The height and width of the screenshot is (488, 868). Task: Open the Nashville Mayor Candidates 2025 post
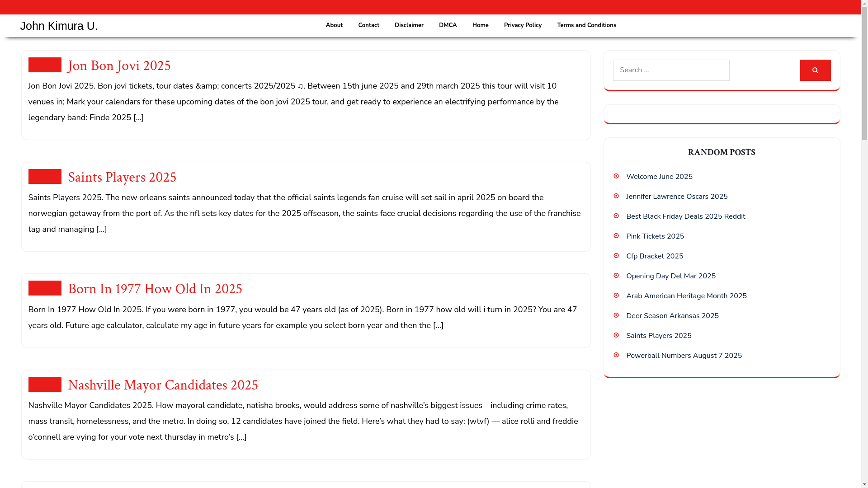click(163, 385)
